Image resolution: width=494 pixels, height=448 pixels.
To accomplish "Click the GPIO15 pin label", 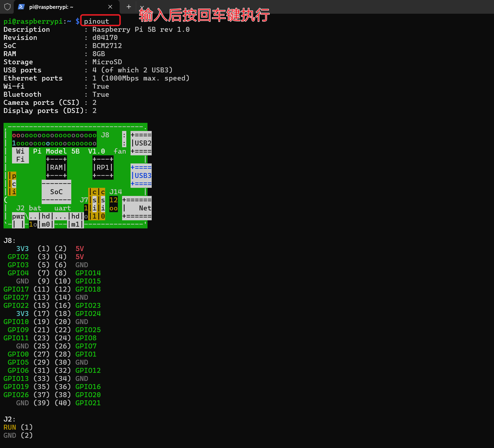I will (88, 281).
